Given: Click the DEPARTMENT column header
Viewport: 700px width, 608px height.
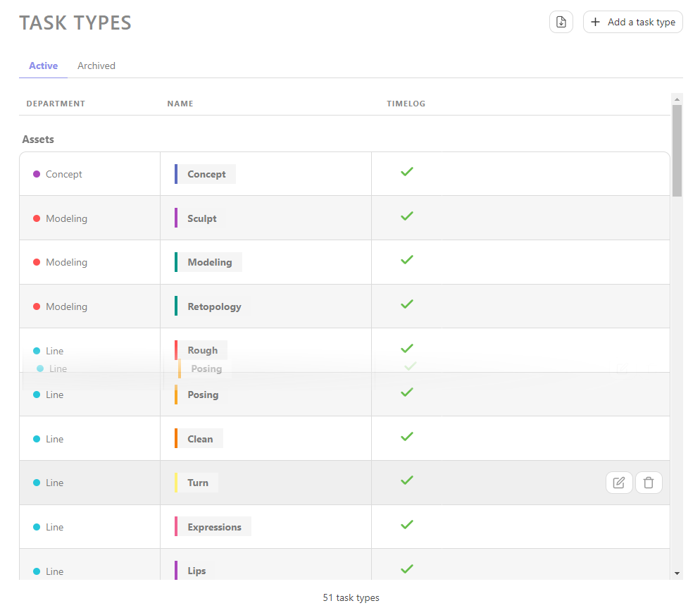Looking at the screenshot, I should pos(56,104).
